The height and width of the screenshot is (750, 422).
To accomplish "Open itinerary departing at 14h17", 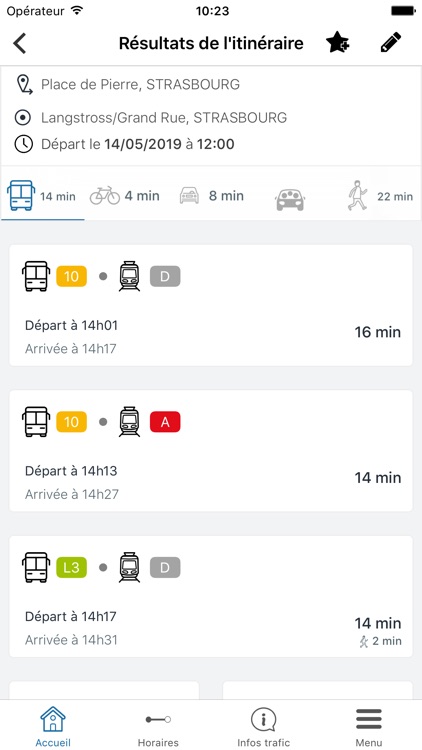I will 211,596.
